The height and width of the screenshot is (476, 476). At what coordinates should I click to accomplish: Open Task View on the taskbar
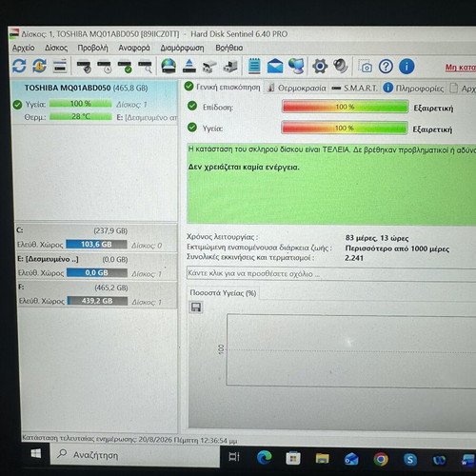234,457
